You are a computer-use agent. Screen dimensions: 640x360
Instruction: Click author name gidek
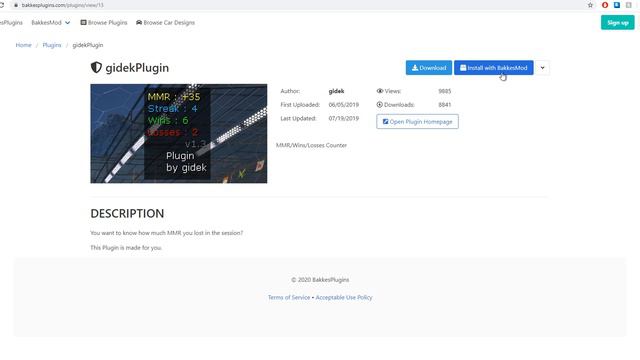tap(336, 91)
